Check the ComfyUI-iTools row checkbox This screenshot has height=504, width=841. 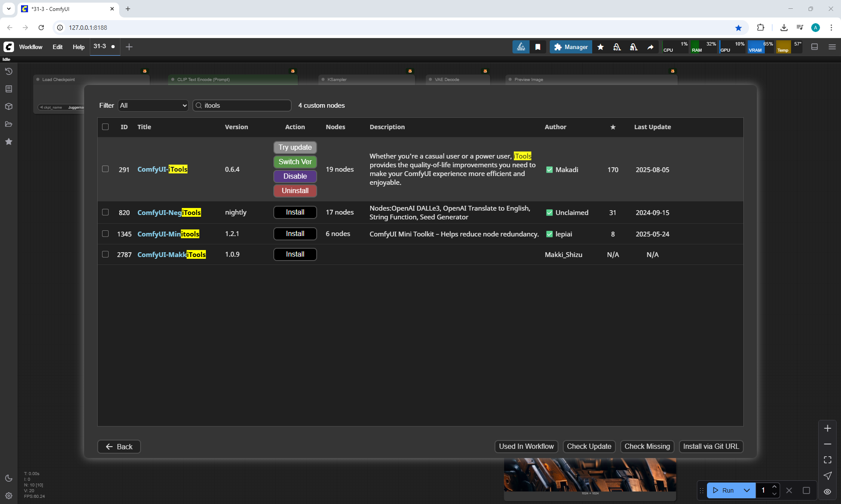[x=105, y=169]
